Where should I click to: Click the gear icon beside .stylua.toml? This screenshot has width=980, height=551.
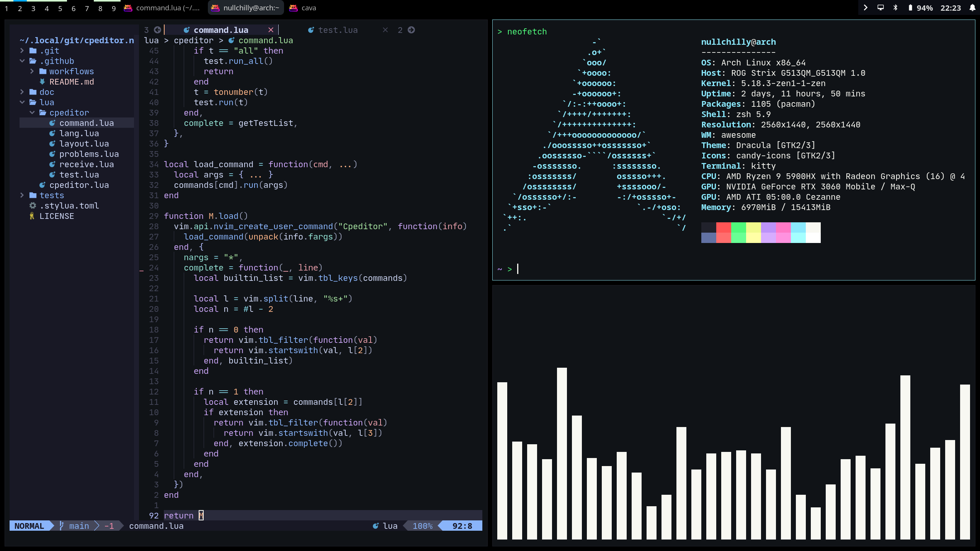(x=33, y=205)
